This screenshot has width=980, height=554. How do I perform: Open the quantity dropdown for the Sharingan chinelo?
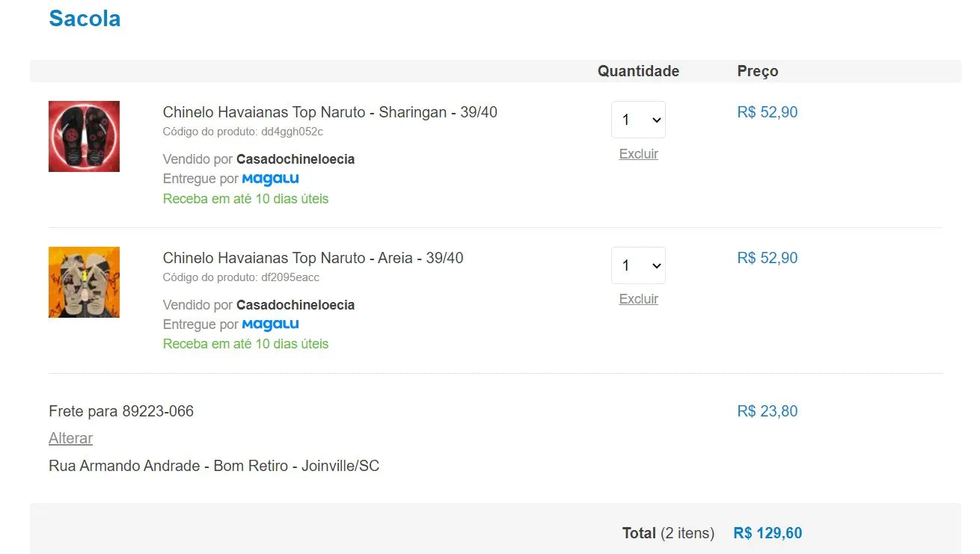tap(638, 120)
